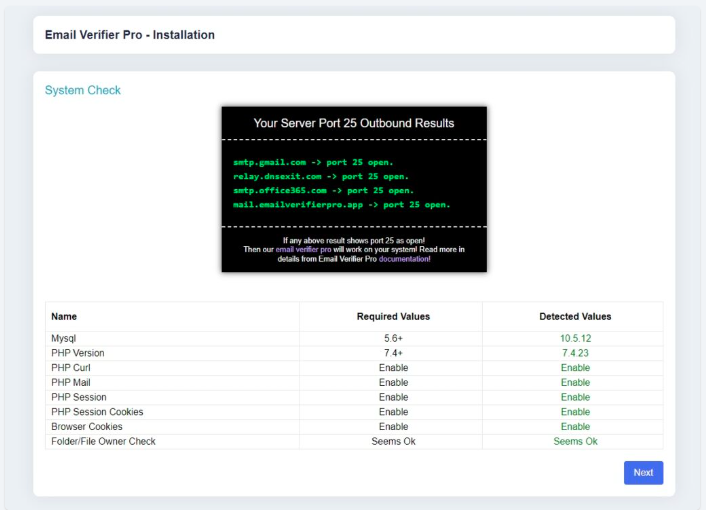Image resolution: width=706 pixels, height=510 pixels.
Task: Click the 'Email Verifier Pro - Installation' title
Action: coord(130,35)
